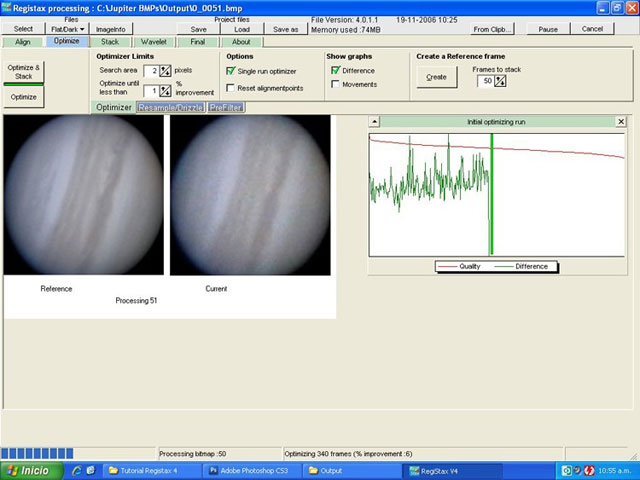640x480 pixels.
Task: Click the Optimize until improvement spinner
Action: (165, 91)
